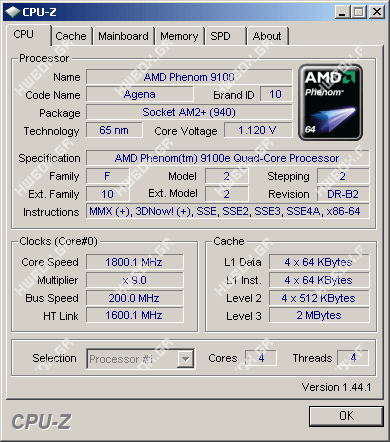Close the CPU-Z window
This screenshot has height=442, width=390.
tap(377, 12)
